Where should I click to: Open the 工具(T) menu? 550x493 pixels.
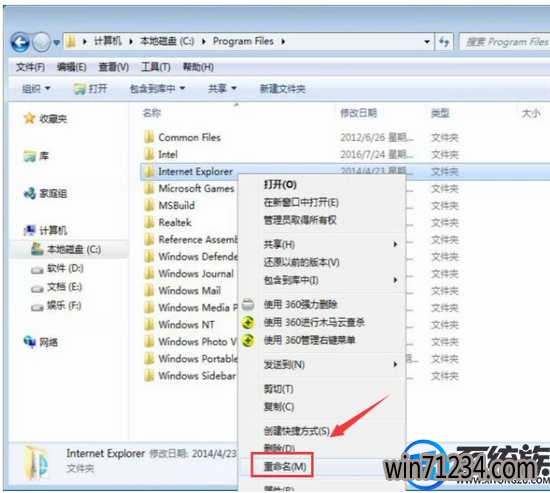[155, 67]
